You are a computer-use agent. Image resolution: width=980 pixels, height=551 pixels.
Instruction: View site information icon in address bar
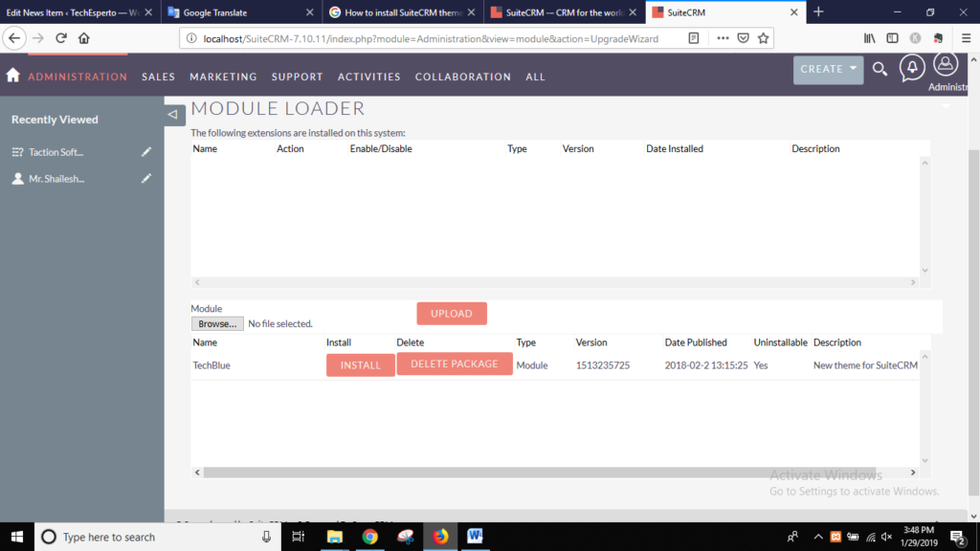pyautogui.click(x=191, y=38)
